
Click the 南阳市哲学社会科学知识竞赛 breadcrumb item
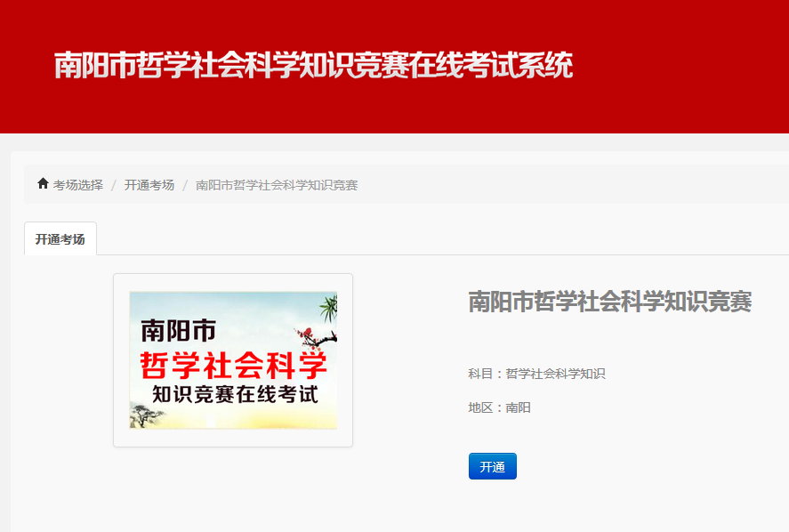(x=277, y=185)
